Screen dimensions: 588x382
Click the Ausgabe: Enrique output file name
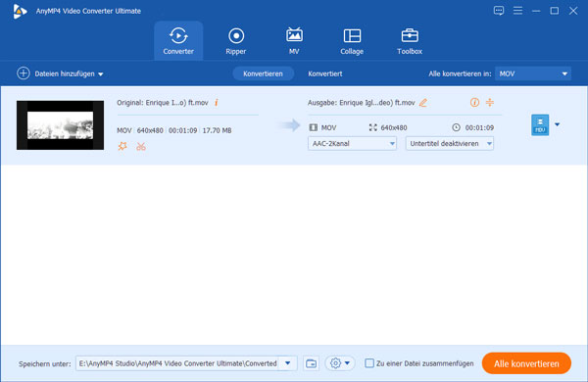[x=362, y=103]
